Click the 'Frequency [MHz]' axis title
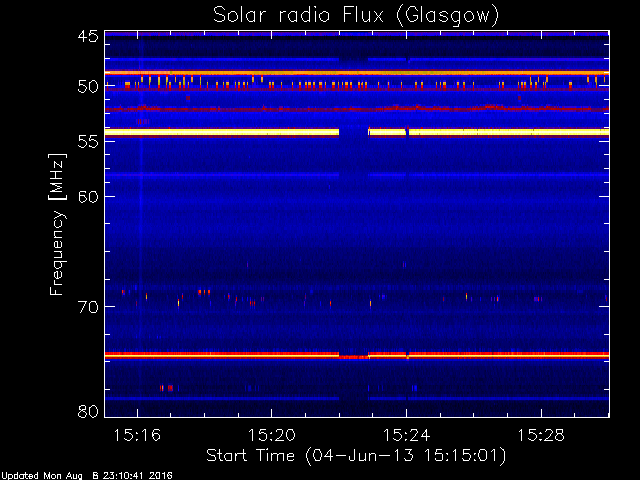Screen dimensions: 640x480 pos(57,224)
